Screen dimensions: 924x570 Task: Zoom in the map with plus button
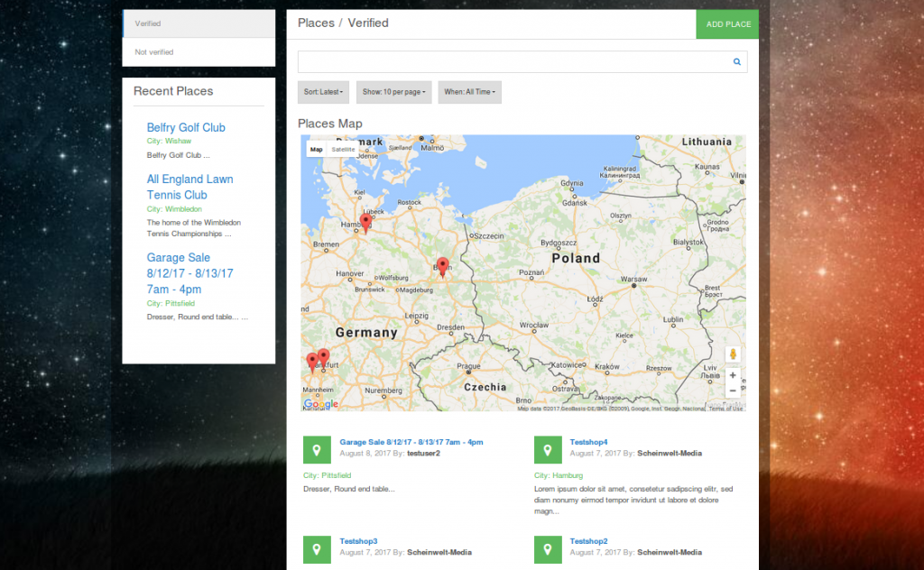click(733, 375)
